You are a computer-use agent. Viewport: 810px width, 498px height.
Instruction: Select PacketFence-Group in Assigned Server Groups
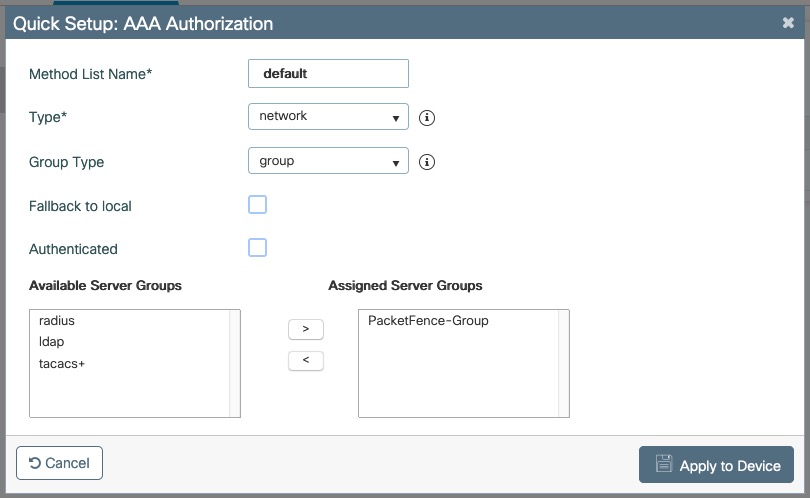click(428, 321)
